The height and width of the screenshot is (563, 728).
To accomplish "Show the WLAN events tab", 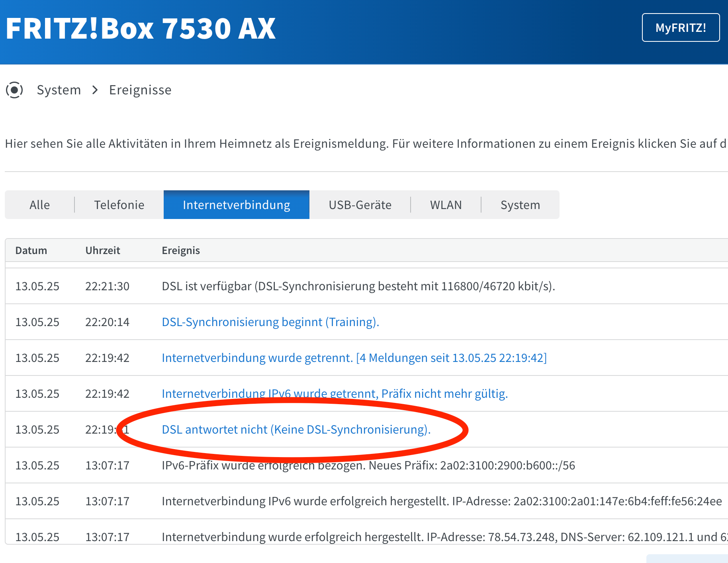I will click(446, 205).
